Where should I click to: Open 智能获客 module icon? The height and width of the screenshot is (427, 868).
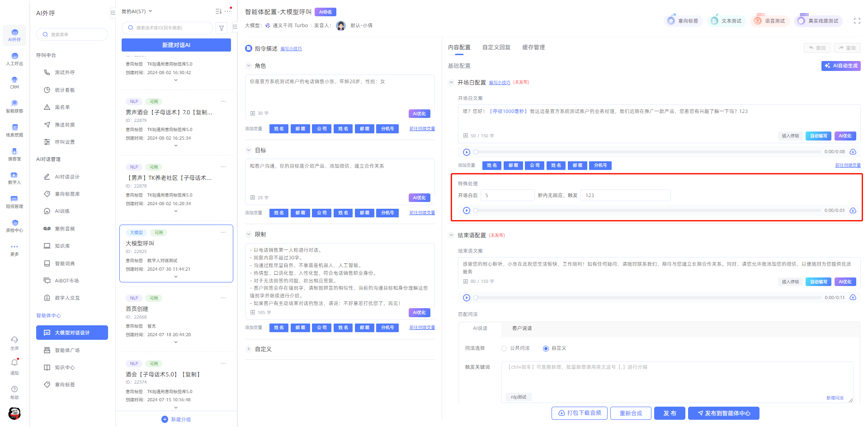(x=14, y=107)
